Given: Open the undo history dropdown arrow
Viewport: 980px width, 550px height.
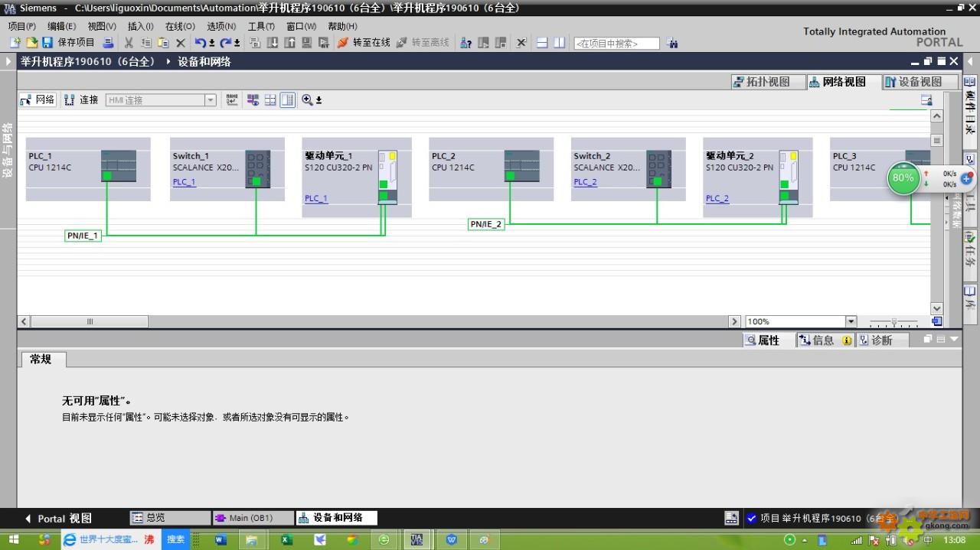Looking at the screenshot, I should pyautogui.click(x=211, y=43).
